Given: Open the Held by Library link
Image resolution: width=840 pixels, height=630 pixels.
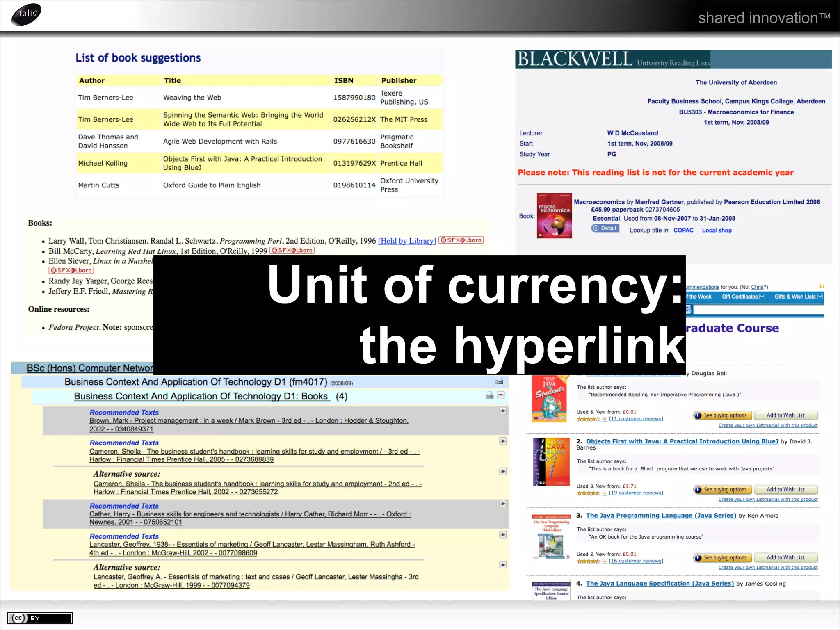Looking at the screenshot, I should tap(407, 241).
